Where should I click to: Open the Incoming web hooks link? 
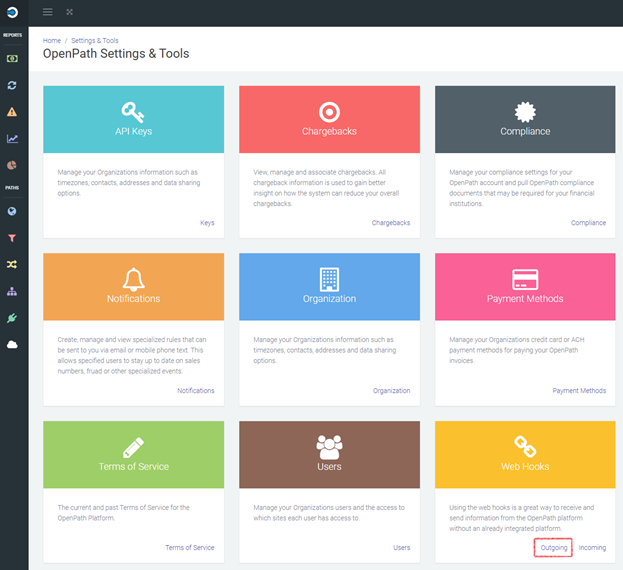[x=592, y=548]
